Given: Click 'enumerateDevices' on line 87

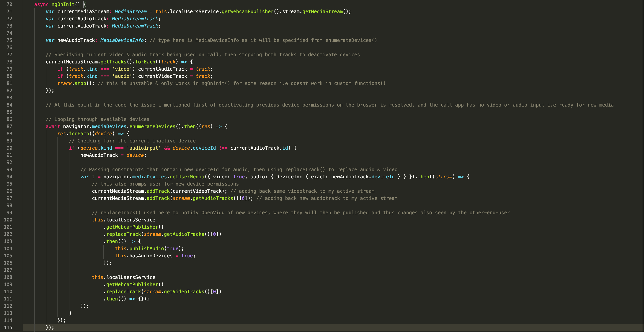Looking at the screenshot, I should (152, 126).
